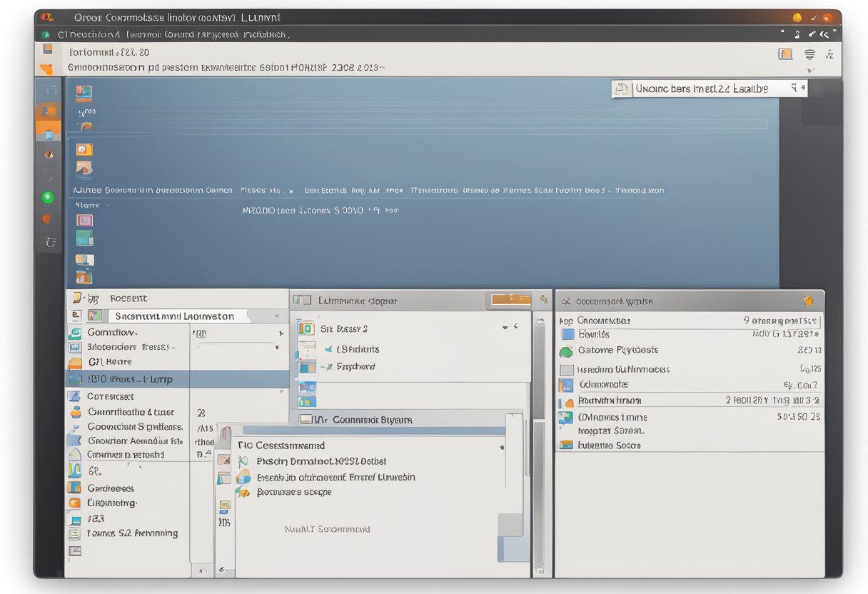This screenshot has width=868, height=594.
Task: Click the green apple icon beside 'Gstome Plydesis'
Action: [566, 351]
